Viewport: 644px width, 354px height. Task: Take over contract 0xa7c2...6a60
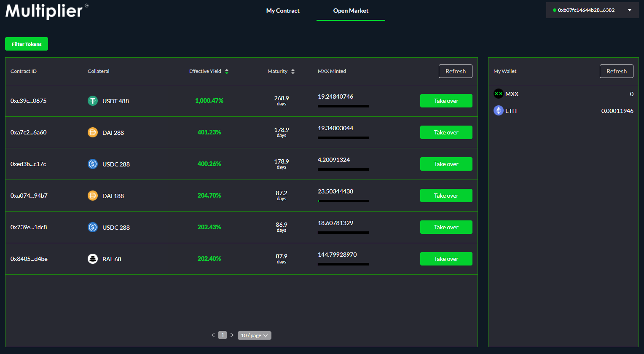tap(446, 132)
